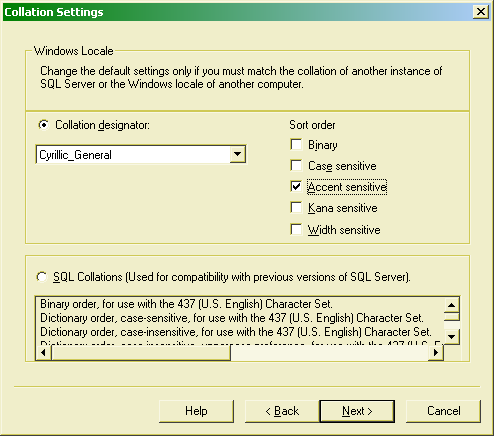494x436 pixels.
Task: Choose the SQL Collations radio button
Action: [42, 277]
